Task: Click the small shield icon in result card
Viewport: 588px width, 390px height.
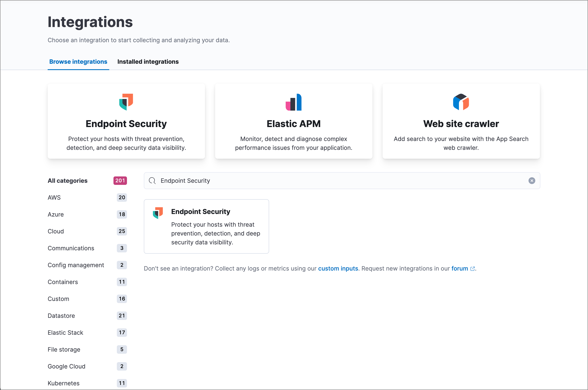Action: pos(158,213)
